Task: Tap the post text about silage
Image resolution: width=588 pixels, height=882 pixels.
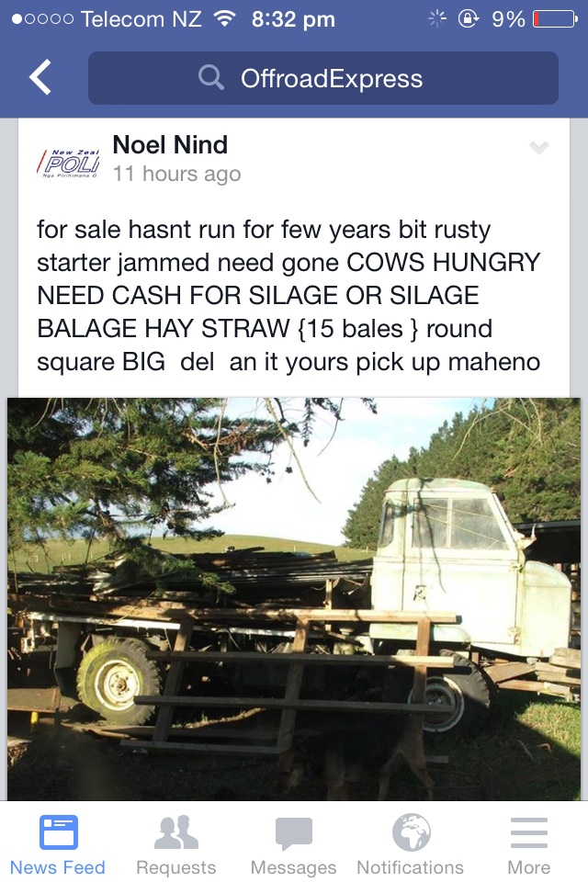Action: (288, 296)
